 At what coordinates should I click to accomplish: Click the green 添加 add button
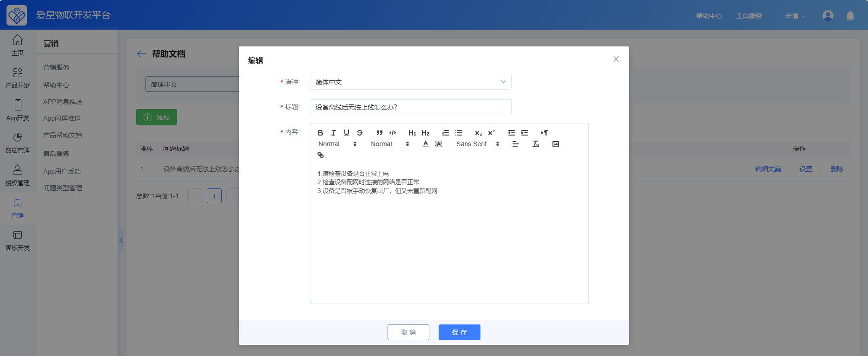pyautogui.click(x=157, y=117)
